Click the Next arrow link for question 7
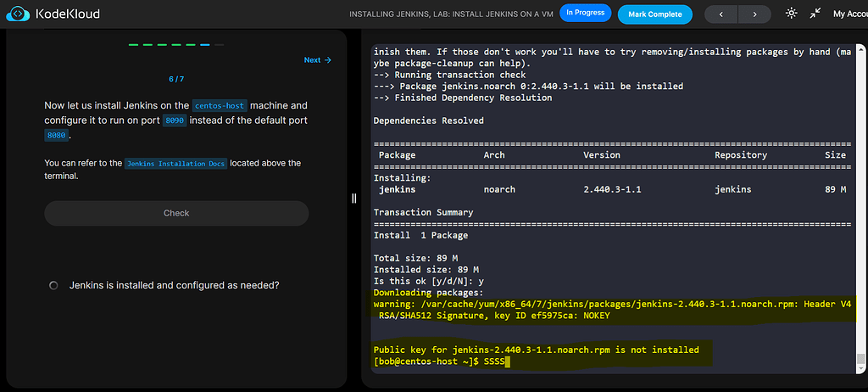This screenshot has width=868, height=392. [318, 60]
